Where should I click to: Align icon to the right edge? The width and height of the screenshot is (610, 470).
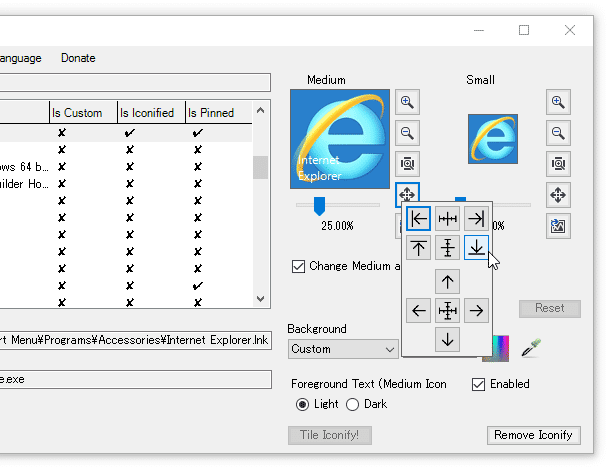[x=476, y=219]
